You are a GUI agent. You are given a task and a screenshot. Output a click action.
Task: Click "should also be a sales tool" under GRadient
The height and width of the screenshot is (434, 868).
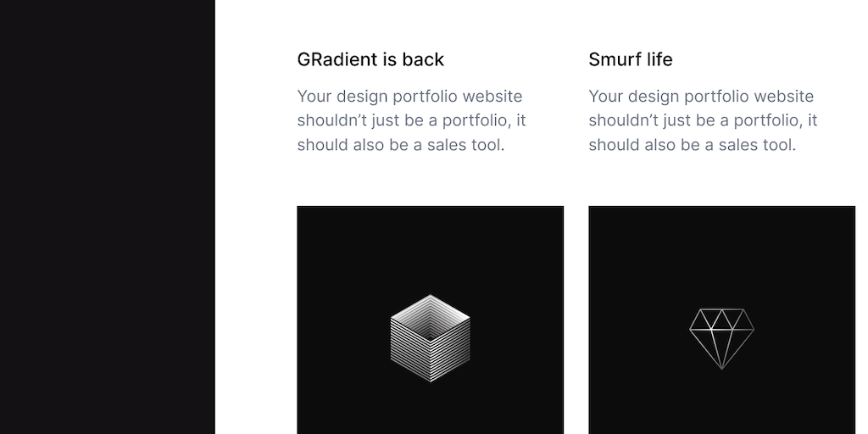coord(400,145)
